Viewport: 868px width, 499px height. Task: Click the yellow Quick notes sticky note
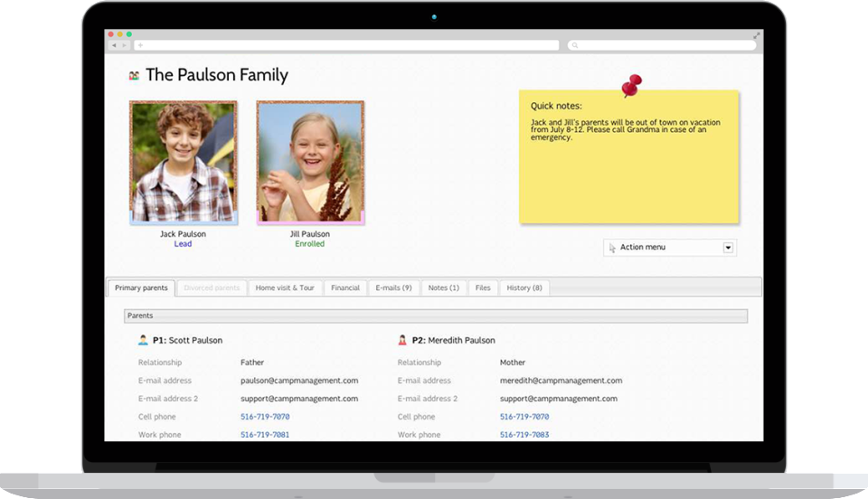click(x=628, y=156)
